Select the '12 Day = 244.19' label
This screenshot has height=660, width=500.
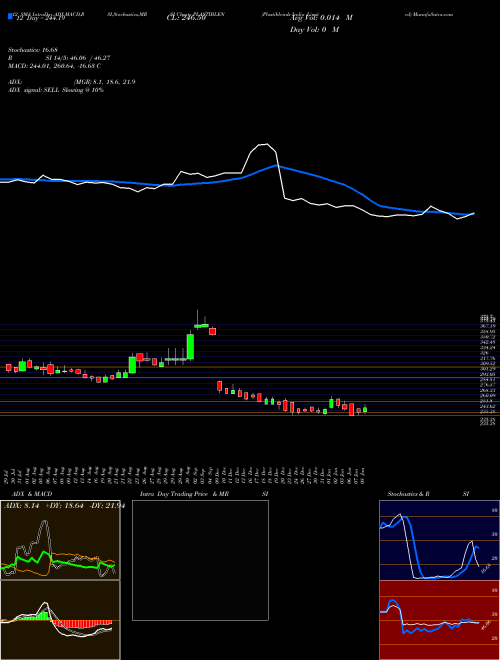[x=42, y=18]
